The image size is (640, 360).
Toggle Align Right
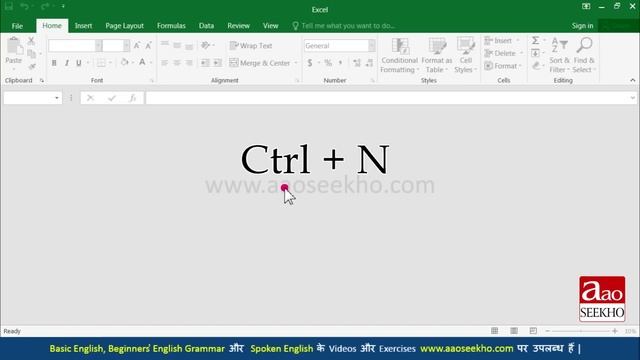(x=189, y=63)
